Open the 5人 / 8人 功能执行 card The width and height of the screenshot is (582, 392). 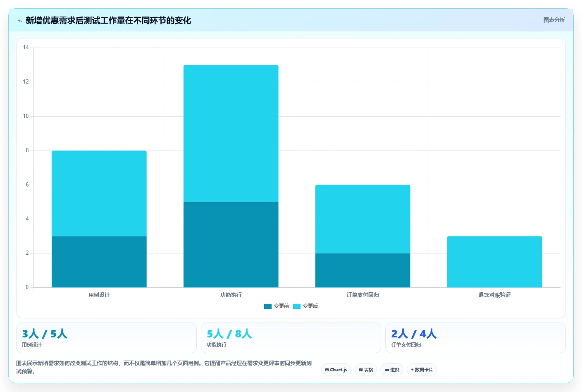pyautogui.click(x=291, y=338)
